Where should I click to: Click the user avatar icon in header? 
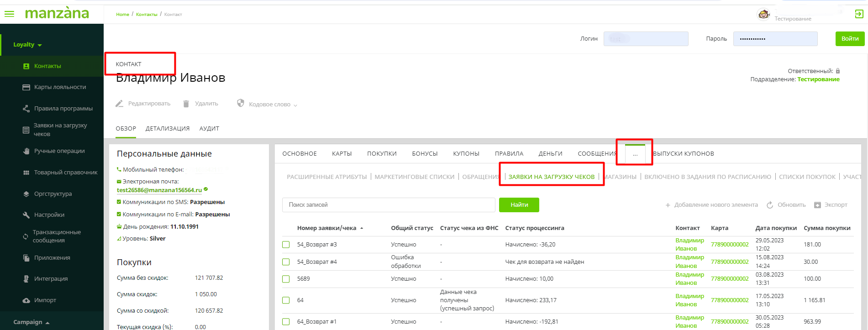[x=763, y=15]
